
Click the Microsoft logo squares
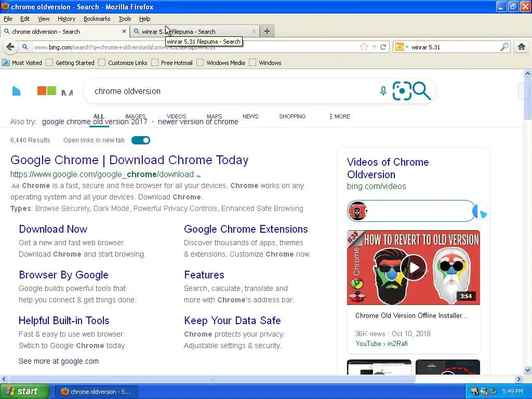pyautogui.click(x=46, y=90)
